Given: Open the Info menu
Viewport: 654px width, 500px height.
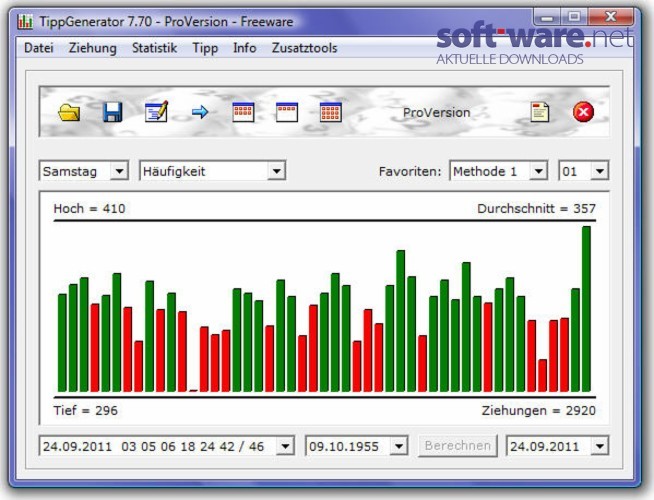Looking at the screenshot, I should click(x=245, y=48).
